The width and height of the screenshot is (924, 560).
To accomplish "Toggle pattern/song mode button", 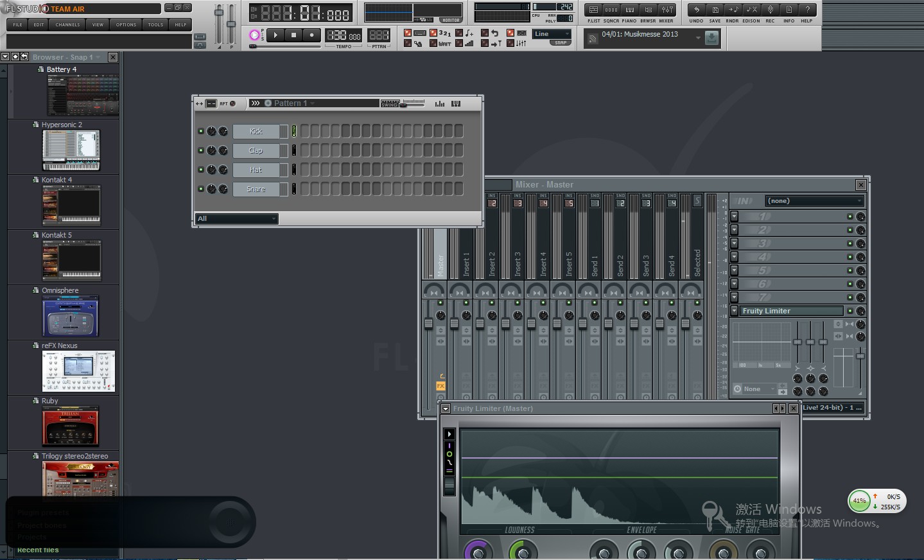I will [x=255, y=35].
